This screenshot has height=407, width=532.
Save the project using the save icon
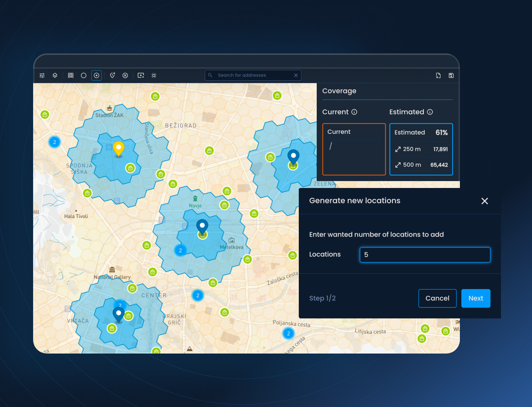coord(451,75)
